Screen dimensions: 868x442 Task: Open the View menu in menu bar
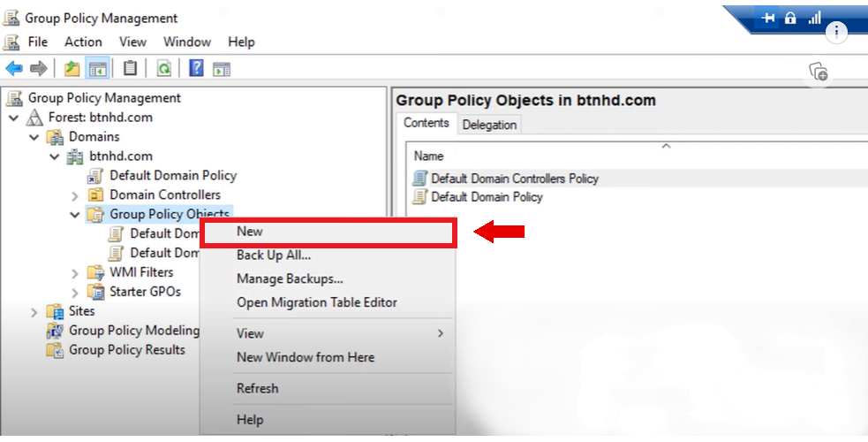(132, 42)
